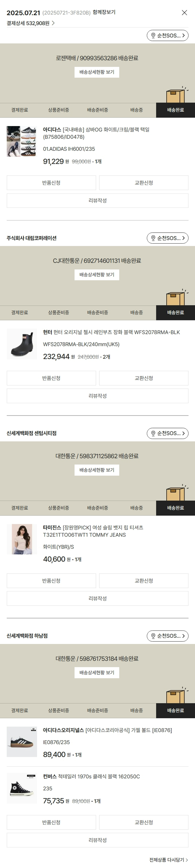The image size is (195, 868).
Task: Click the delivery box icon for Logen shipment
Action: pos(175,96)
